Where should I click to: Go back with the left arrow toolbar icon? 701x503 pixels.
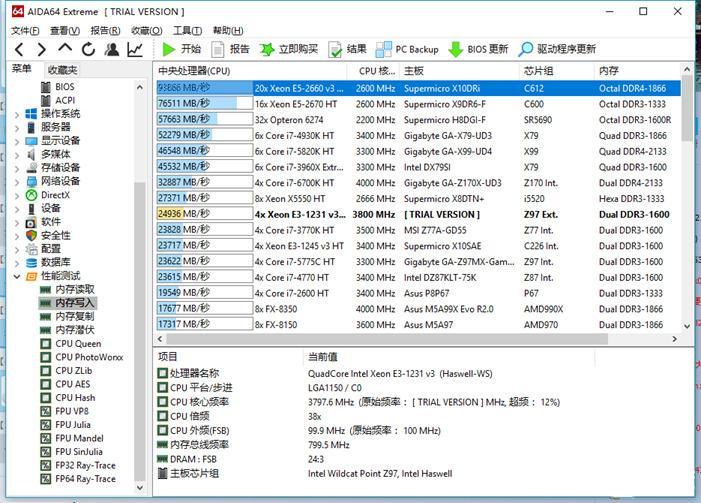(x=19, y=49)
